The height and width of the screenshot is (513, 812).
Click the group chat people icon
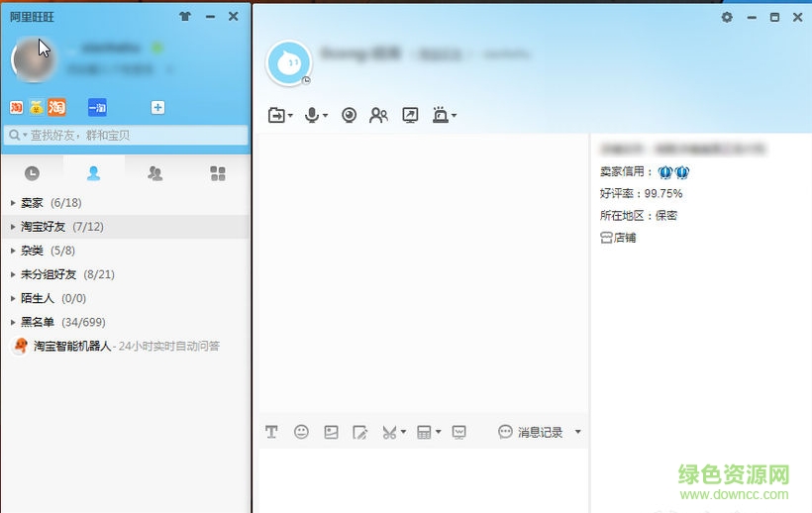(378, 116)
